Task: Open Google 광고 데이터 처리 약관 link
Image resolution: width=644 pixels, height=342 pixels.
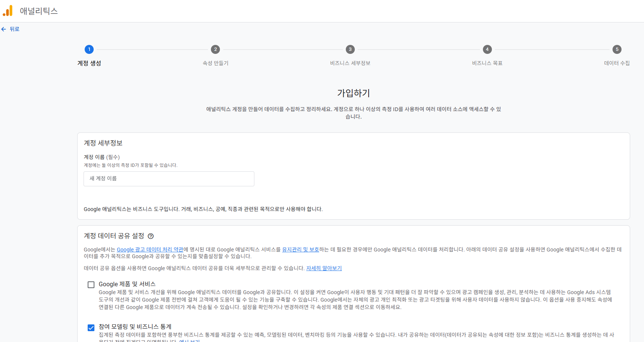Action: click(150, 250)
